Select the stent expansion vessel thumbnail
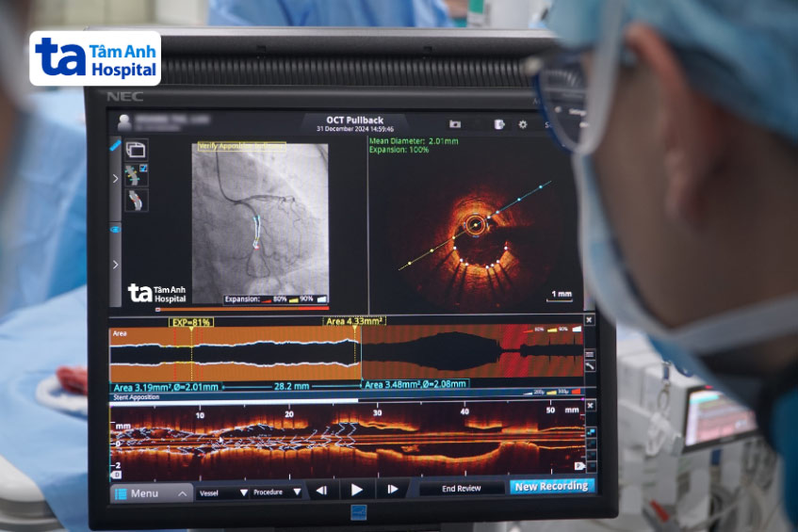Viewport: 798px width, 532px height. pyautogui.click(x=136, y=200)
